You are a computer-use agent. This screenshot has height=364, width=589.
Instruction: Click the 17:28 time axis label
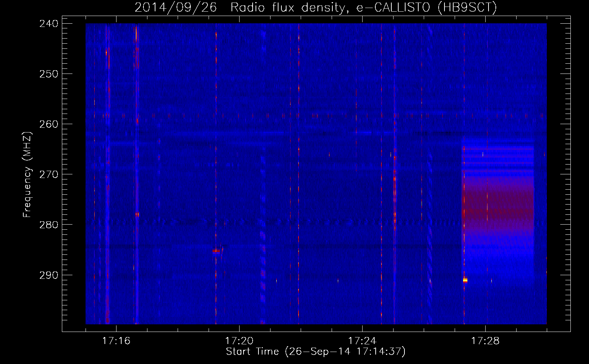[x=485, y=341]
